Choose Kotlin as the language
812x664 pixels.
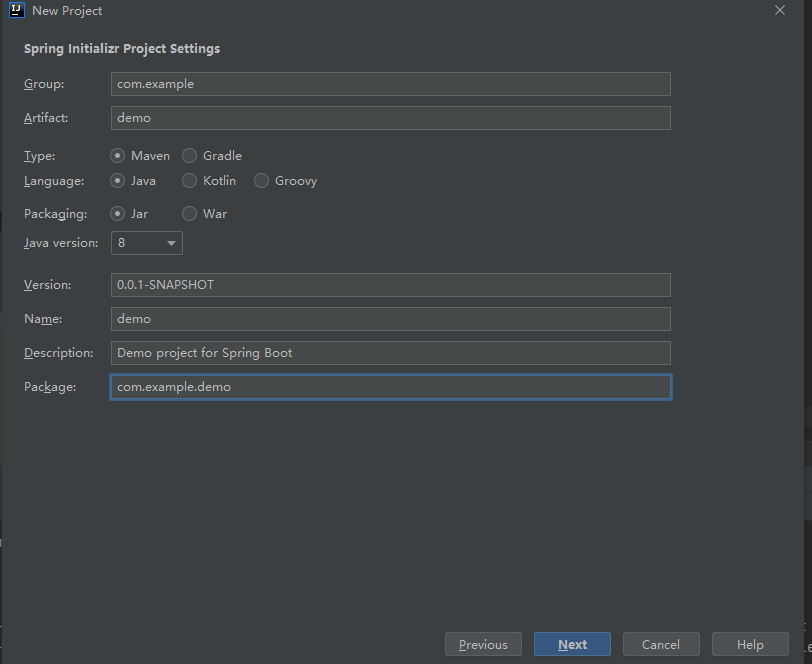190,181
